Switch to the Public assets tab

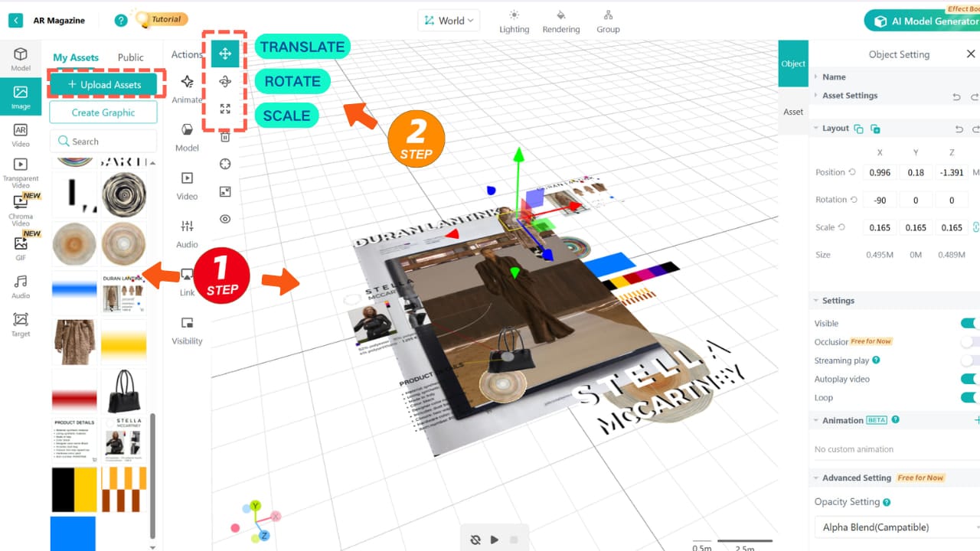coord(131,57)
